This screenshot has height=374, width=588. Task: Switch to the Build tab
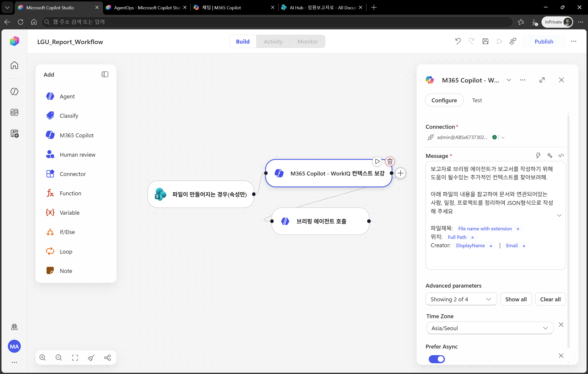[243, 41]
